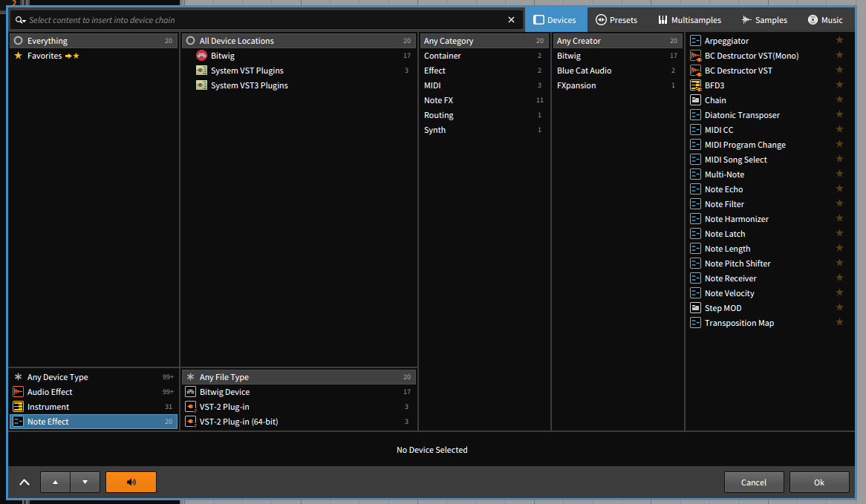Toggle the audio preview speaker button

(x=131, y=482)
